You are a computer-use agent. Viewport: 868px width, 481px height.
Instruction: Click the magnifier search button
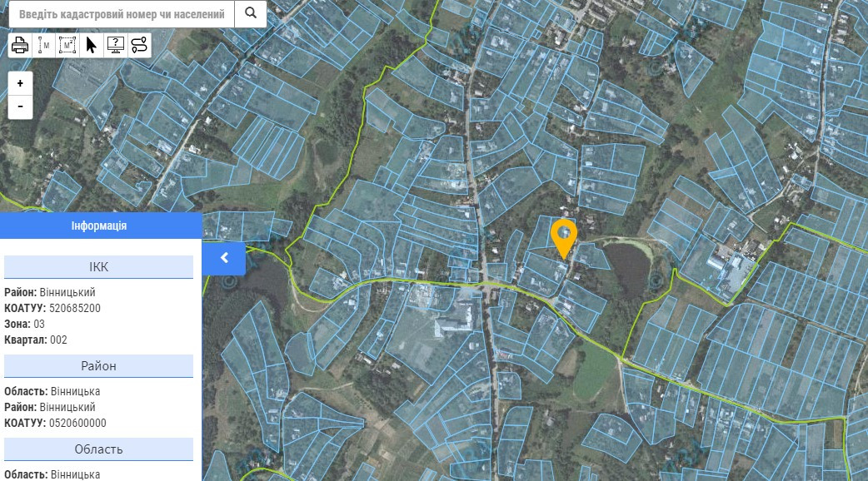[x=251, y=14]
